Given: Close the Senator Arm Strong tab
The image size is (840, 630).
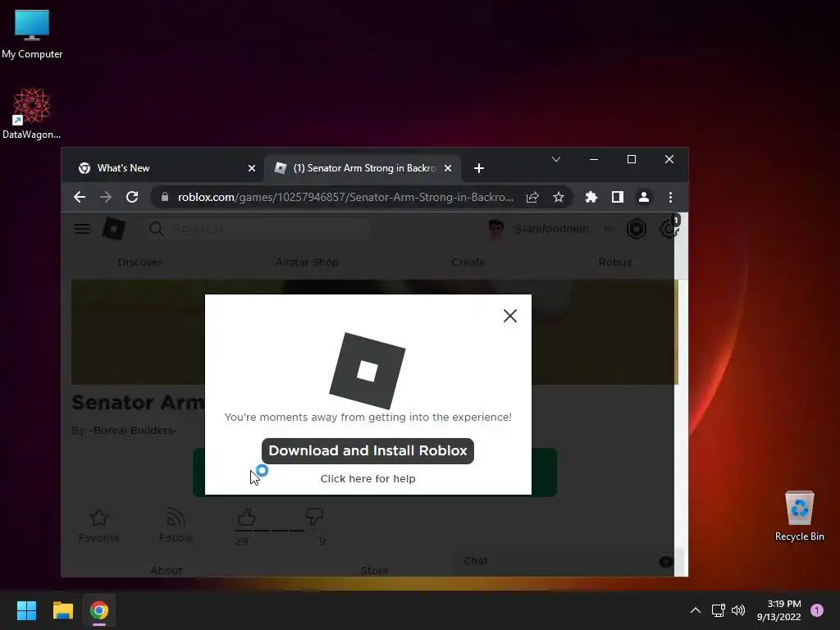Looking at the screenshot, I should point(448,168).
